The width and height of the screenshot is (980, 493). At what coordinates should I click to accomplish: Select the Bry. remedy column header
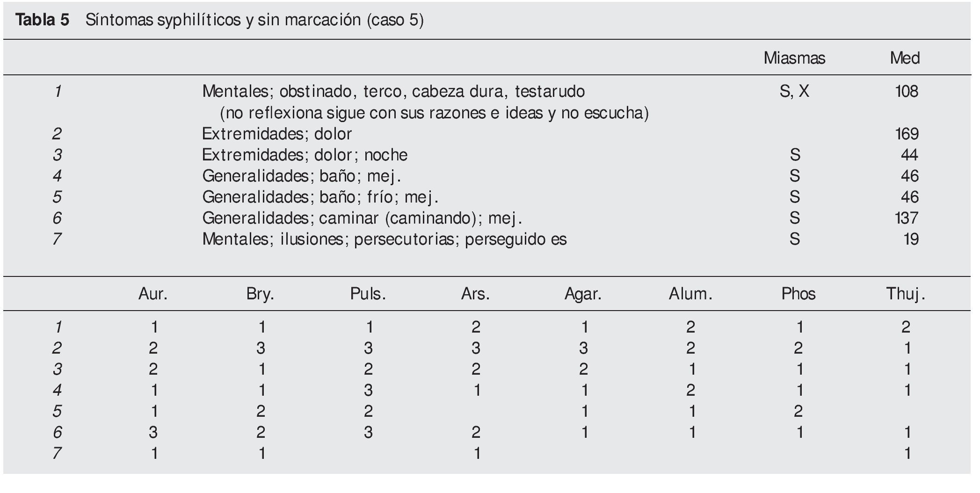click(260, 294)
